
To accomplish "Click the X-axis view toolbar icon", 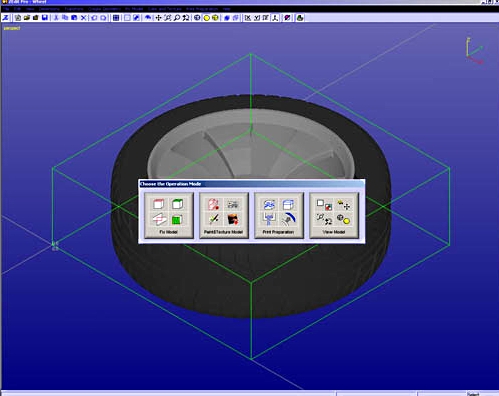I will [248, 18].
